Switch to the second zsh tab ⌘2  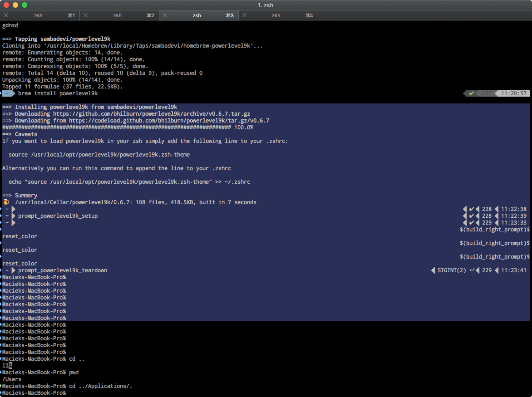click(119, 15)
